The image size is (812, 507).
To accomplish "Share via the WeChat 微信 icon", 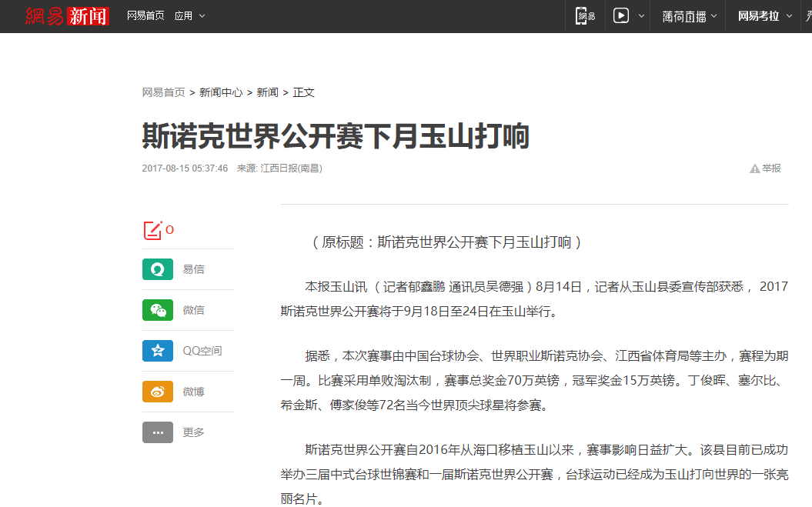I will coord(158,310).
